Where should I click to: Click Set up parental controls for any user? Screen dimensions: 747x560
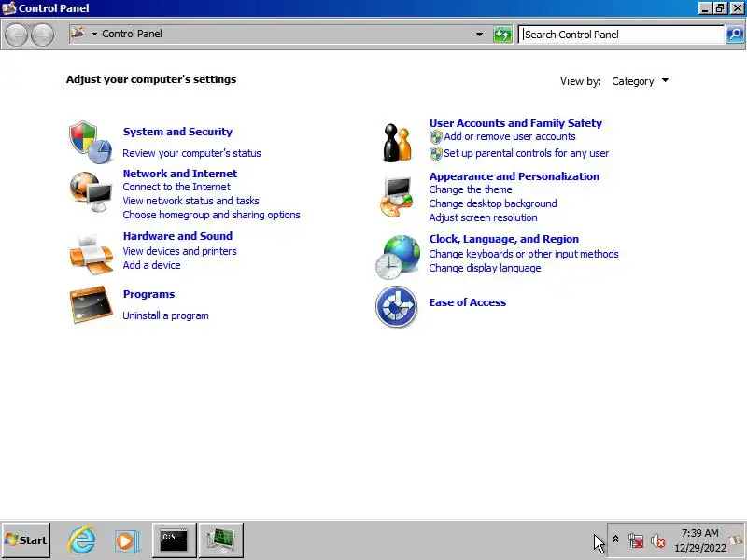tap(526, 153)
